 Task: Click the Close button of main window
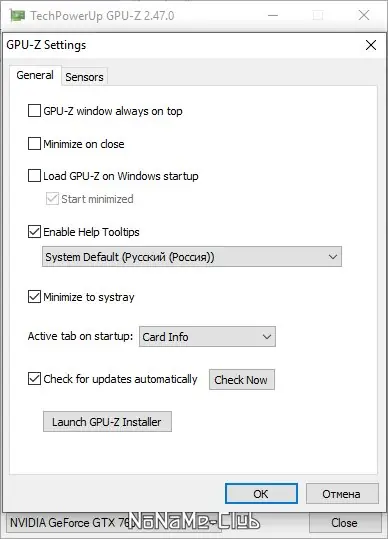(x=344, y=523)
